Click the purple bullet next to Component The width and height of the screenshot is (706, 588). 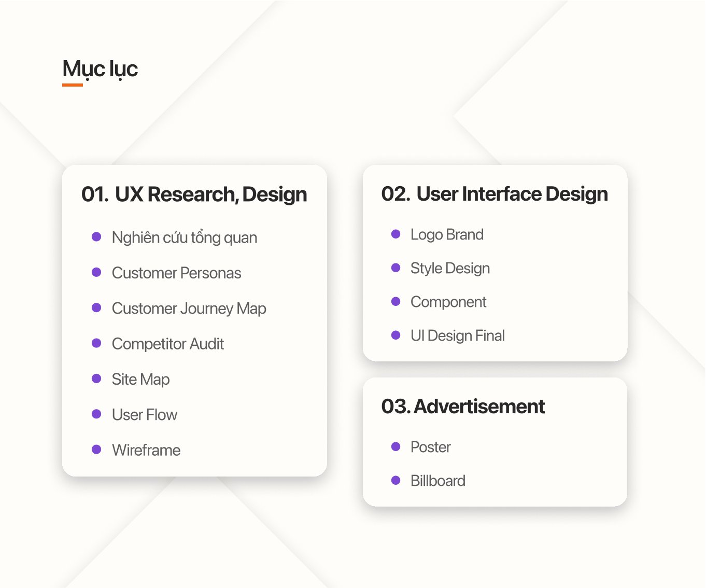(x=396, y=301)
